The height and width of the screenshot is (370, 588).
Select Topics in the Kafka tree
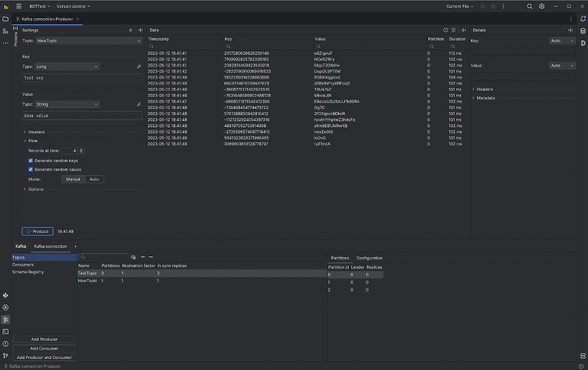[44, 258]
